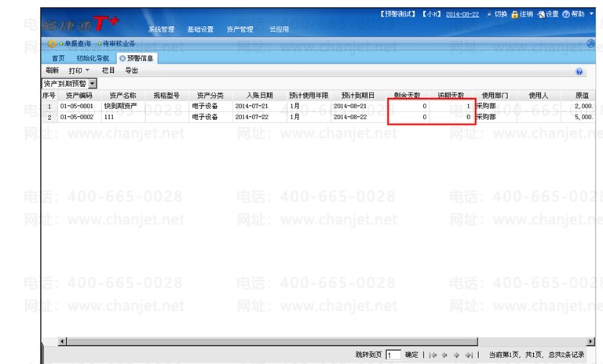603x364 pixels.
Task: Jump to last page arrow
Action: (x=469, y=355)
